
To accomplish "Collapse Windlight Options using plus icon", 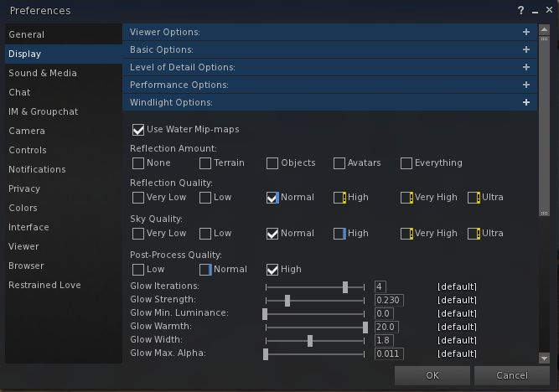I will [x=526, y=102].
